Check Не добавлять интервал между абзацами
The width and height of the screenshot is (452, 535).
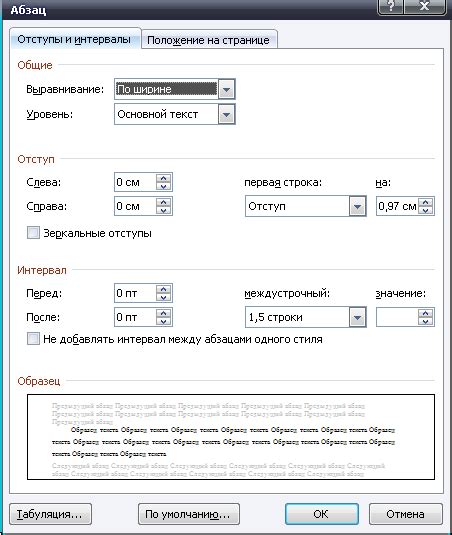33,339
